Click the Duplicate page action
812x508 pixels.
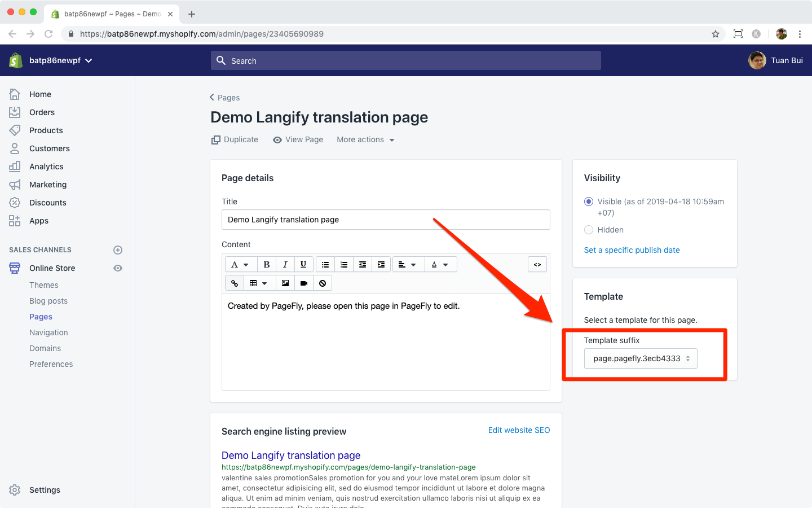pyautogui.click(x=235, y=139)
